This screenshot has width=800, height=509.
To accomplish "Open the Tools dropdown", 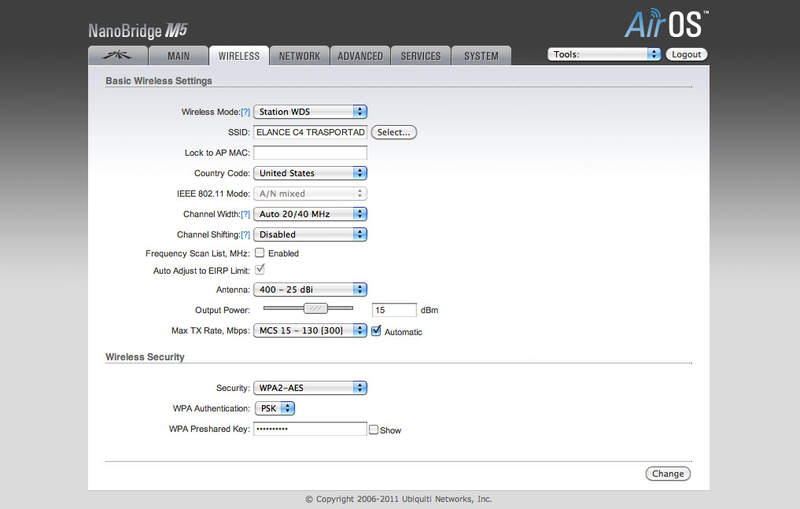I will click(604, 54).
